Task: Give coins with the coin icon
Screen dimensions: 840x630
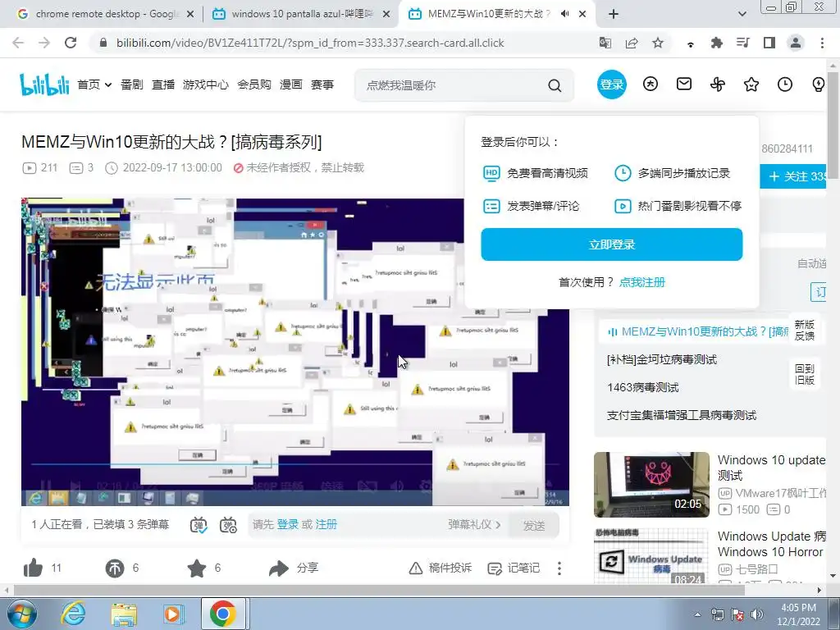Action: click(x=115, y=568)
